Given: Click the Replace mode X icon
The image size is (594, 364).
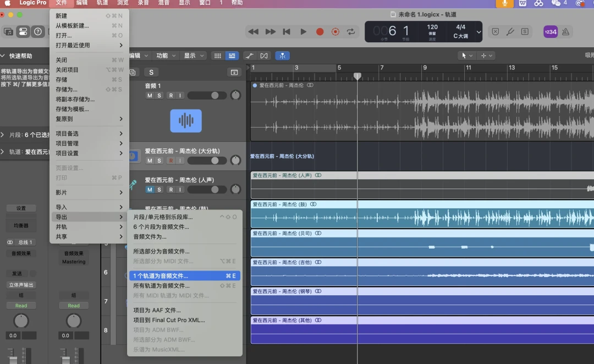Looking at the screenshot, I should pos(495,32).
